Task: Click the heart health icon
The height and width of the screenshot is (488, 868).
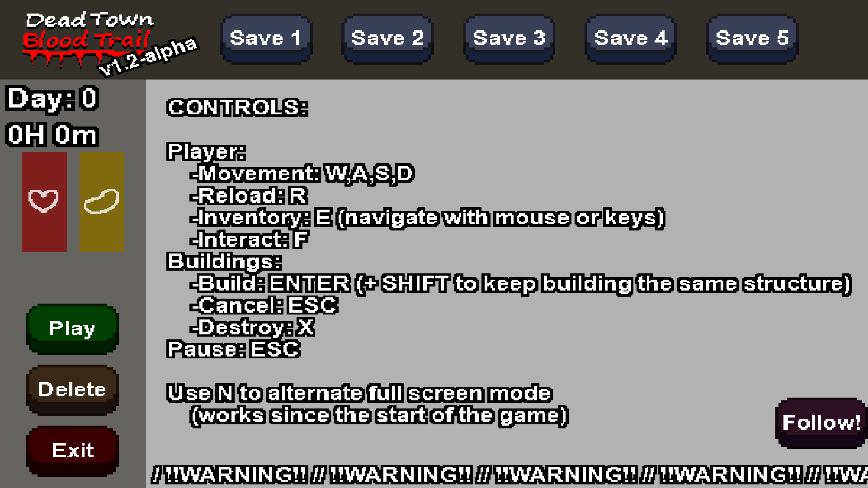Action: pos(43,201)
